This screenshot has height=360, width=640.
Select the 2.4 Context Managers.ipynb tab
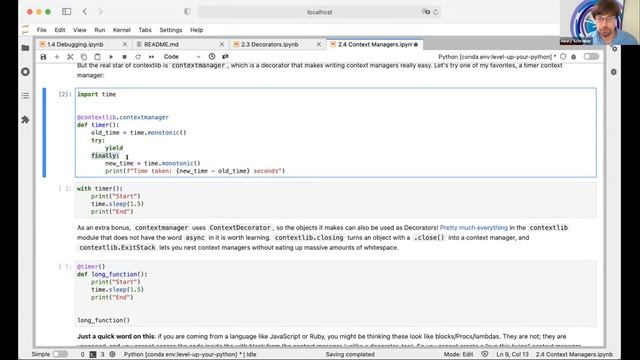(x=375, y=44)
